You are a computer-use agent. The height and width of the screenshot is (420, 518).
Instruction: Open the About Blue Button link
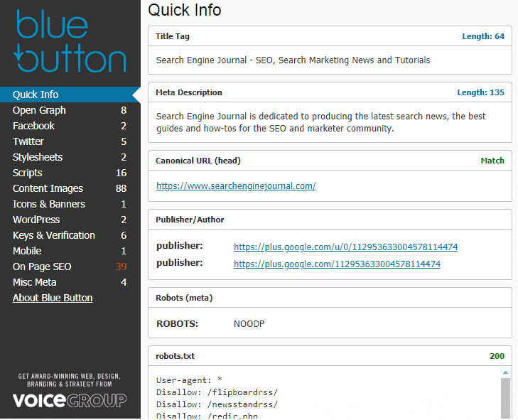pos(53,298)
